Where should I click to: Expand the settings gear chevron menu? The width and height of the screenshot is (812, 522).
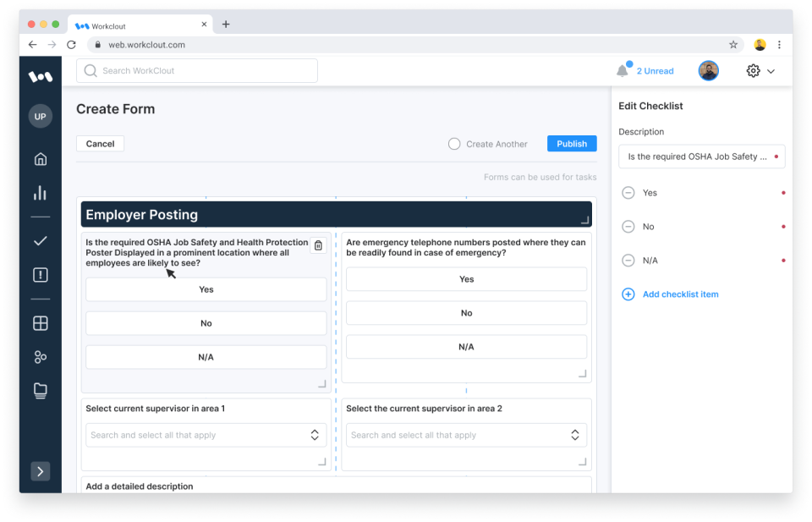click(x=771, y=71)
